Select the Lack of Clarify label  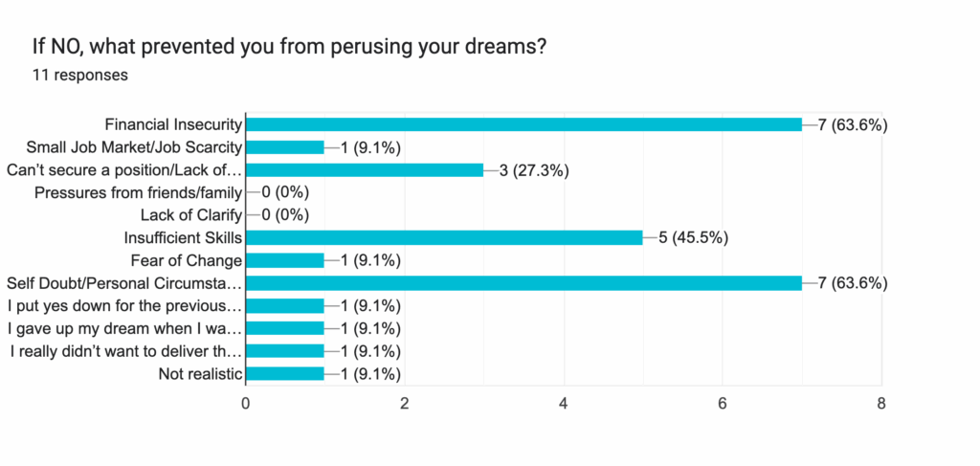(x=191, y=215)
